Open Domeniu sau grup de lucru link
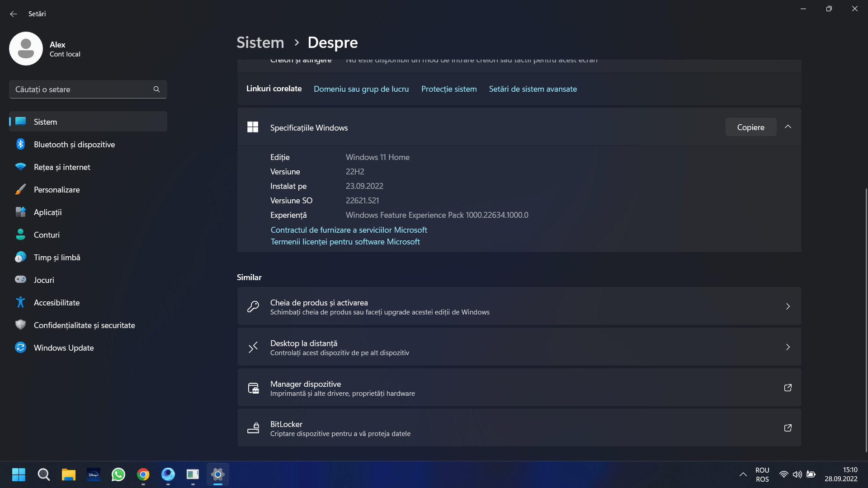868x488 pixels. pos(361,89)
